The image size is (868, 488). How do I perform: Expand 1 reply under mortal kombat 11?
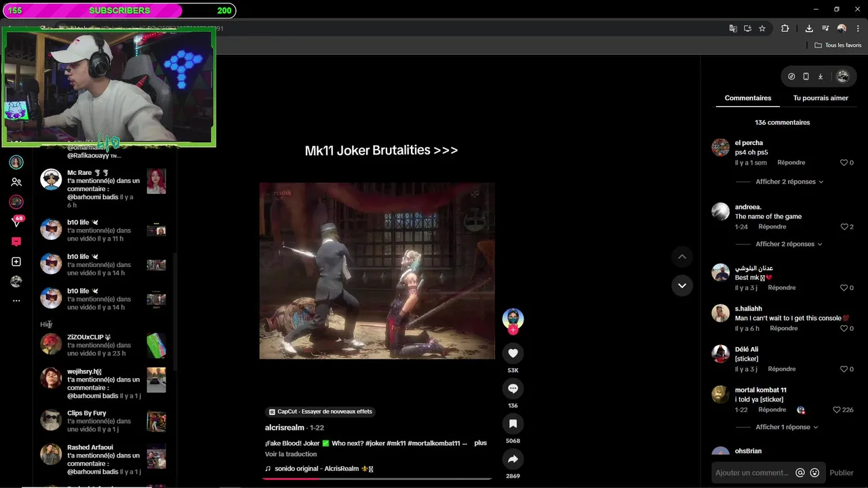(x=787, y=427)
